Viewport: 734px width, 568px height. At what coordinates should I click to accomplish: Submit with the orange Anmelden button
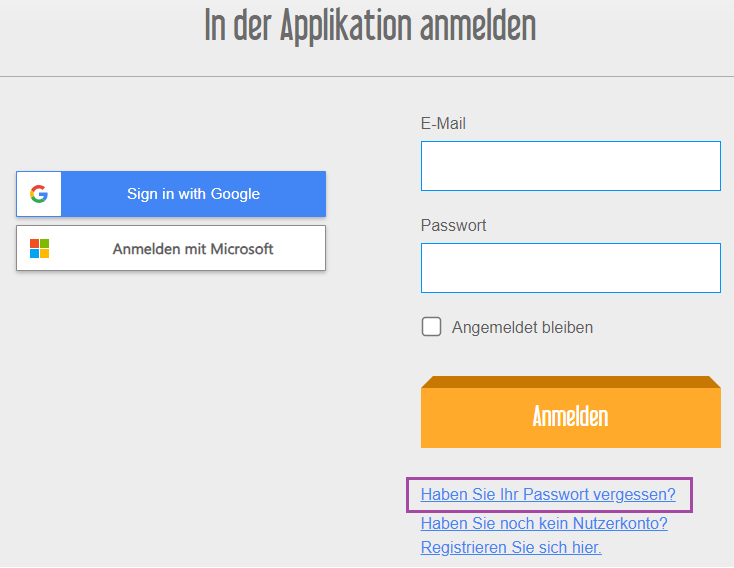point(571,412)
